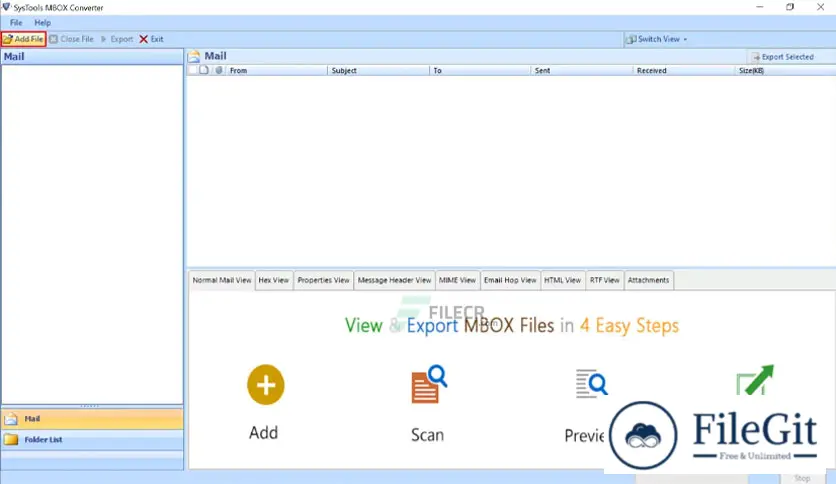Click the Export toolbar button
Screen dimensions: 836x484
117,39
